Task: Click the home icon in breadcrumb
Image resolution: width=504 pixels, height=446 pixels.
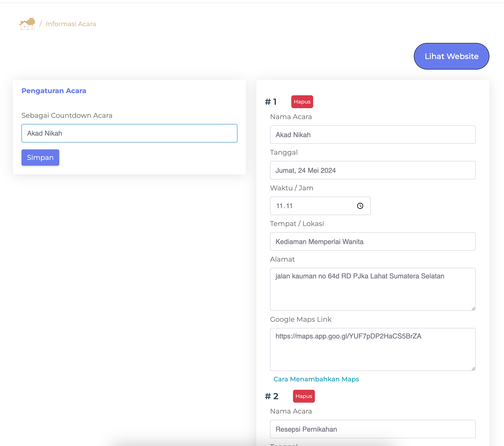Action: 27,24
